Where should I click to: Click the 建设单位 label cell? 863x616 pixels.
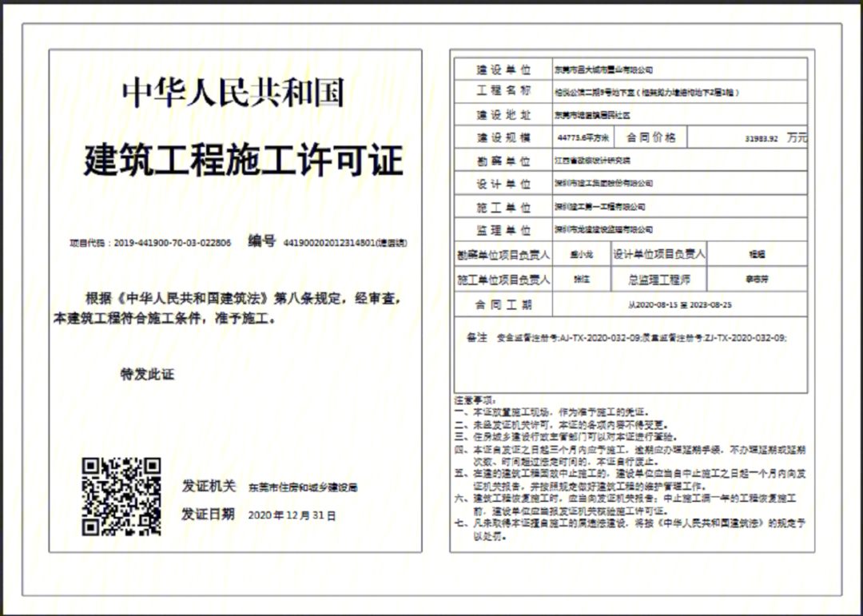503,70
